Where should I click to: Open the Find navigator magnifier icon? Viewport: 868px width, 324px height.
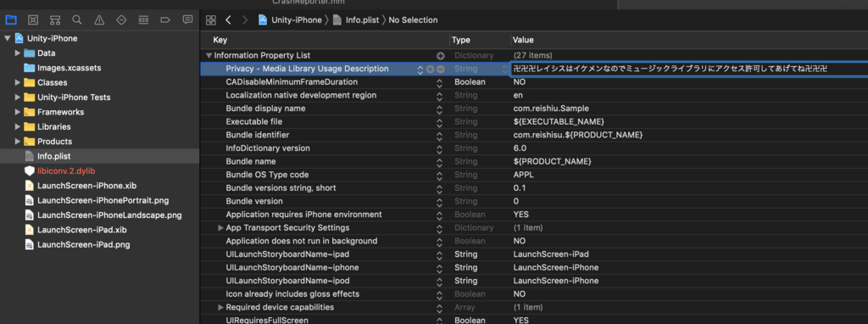(x=77, y=20)
